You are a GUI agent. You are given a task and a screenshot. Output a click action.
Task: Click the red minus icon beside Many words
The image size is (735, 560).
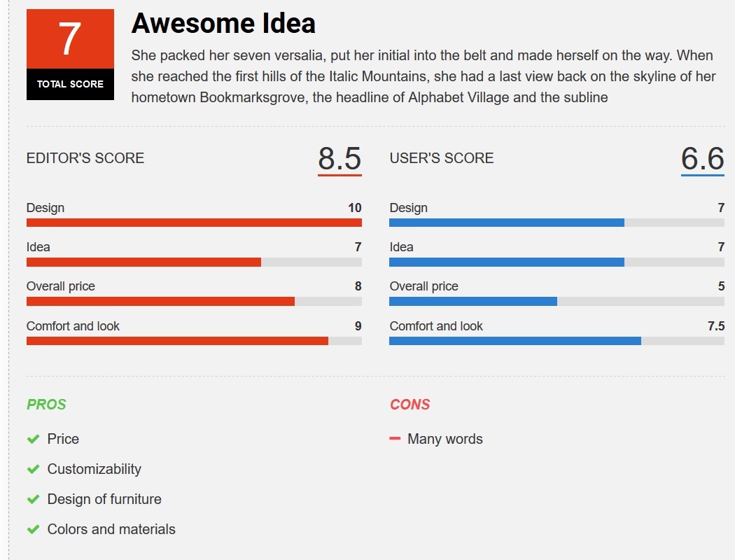coord(395,439)
